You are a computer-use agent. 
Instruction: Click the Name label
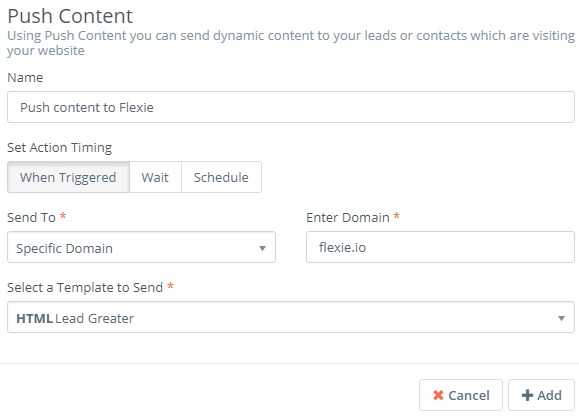point(25,78)
